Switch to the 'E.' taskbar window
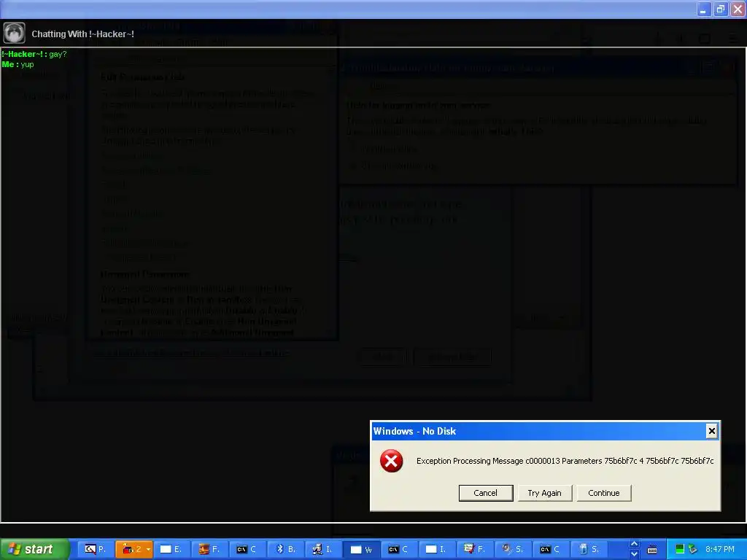This screenshot has width=747, height=560. tap(171, 549)
